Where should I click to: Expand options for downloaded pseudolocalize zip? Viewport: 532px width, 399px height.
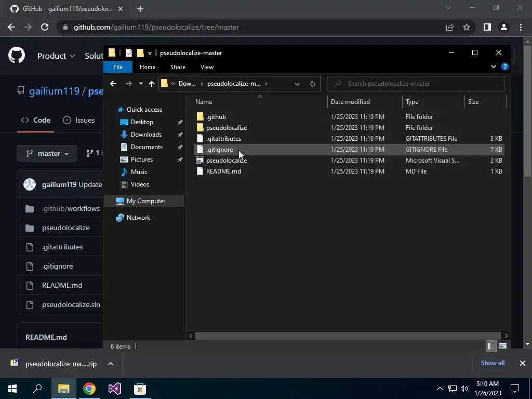(111, 364)
